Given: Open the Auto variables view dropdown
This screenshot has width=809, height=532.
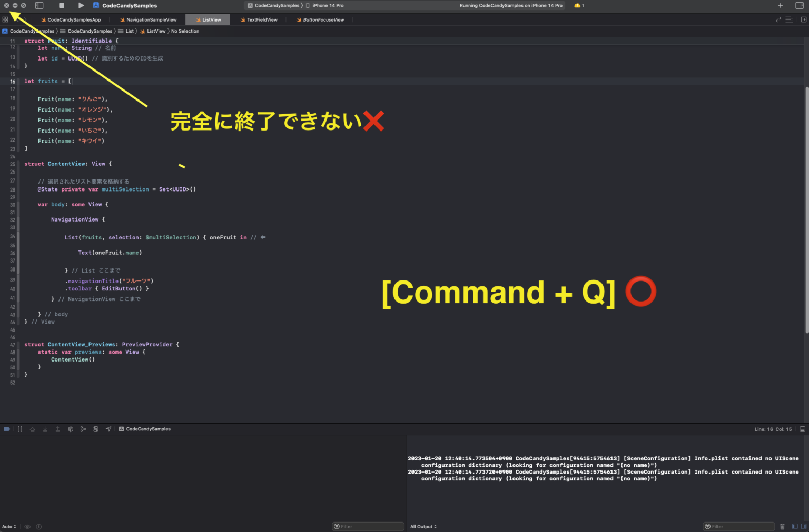Looking at the screenshot, I should click(9, 526).
